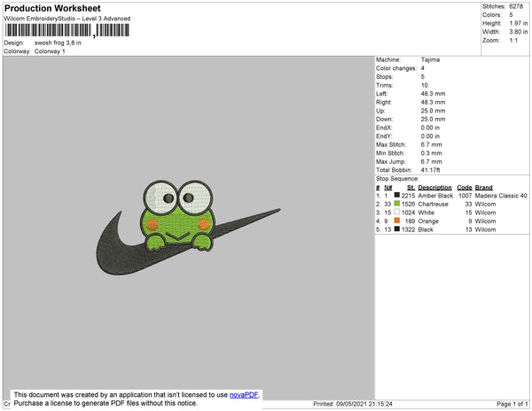This screenshot has height=411, width=532.
Task: Click the Width value '3.80 in'
Action: [519, 32]
